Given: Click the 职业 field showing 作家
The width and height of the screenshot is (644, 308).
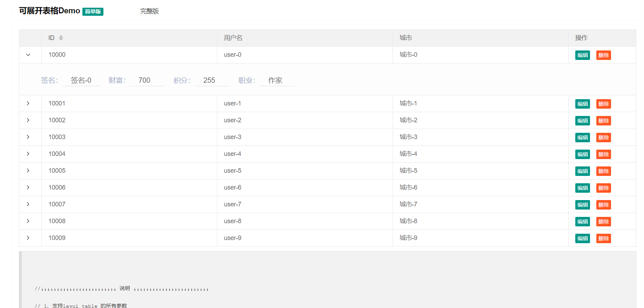Looking at the screenshot, I should tap(277, 81).
